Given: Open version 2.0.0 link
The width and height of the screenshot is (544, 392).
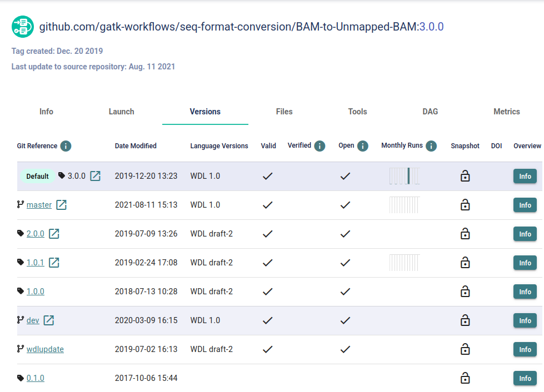Looking at the screenshot, I should [x=34, y=234].
